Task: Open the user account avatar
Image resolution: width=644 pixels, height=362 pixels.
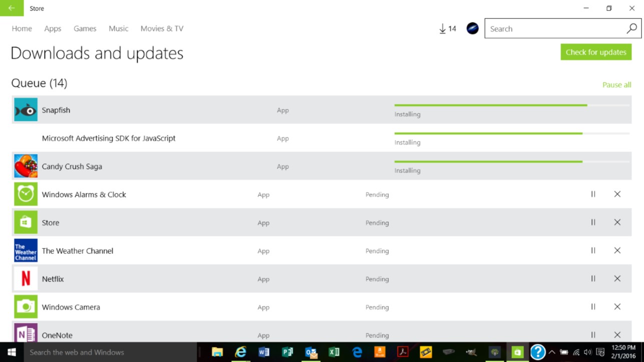Action: click(x=472, y=28)
